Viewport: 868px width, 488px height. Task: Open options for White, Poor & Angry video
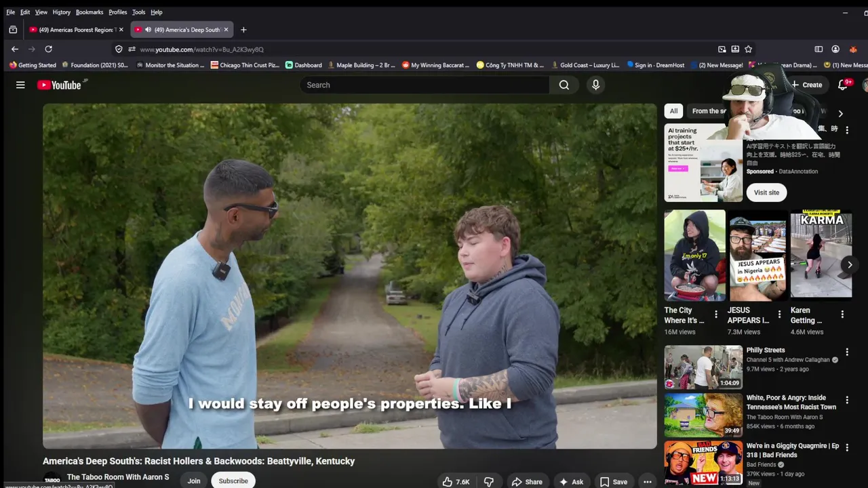847,400
